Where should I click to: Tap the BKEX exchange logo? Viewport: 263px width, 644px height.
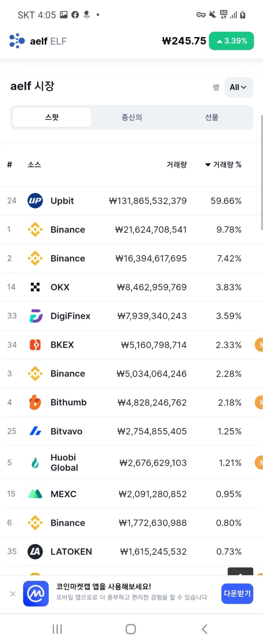pyautogui.click(x=35, y=345)
